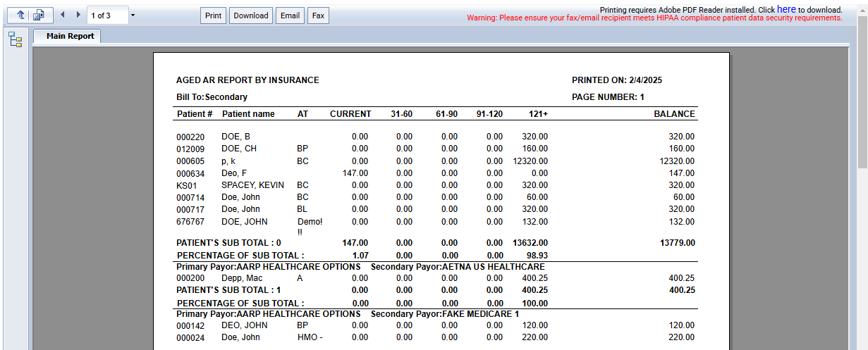868x350 pixels.
Task: Click the up arrow navigation icon
Action: [19, 15]
